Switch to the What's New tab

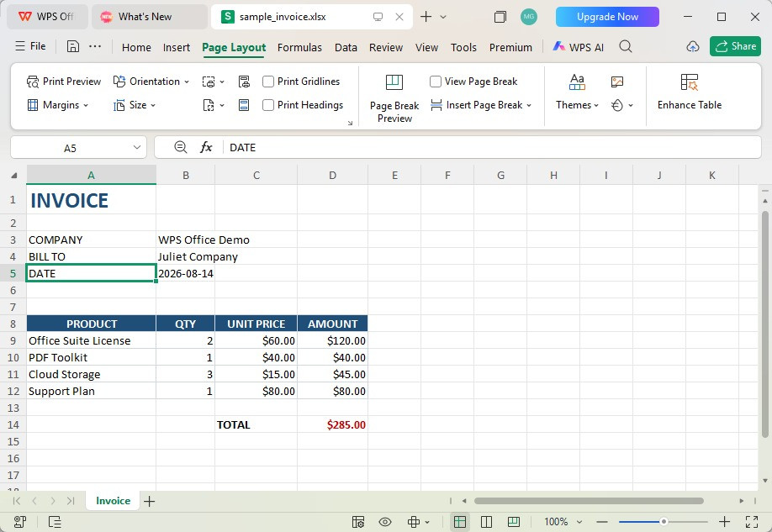pos(149,17)
